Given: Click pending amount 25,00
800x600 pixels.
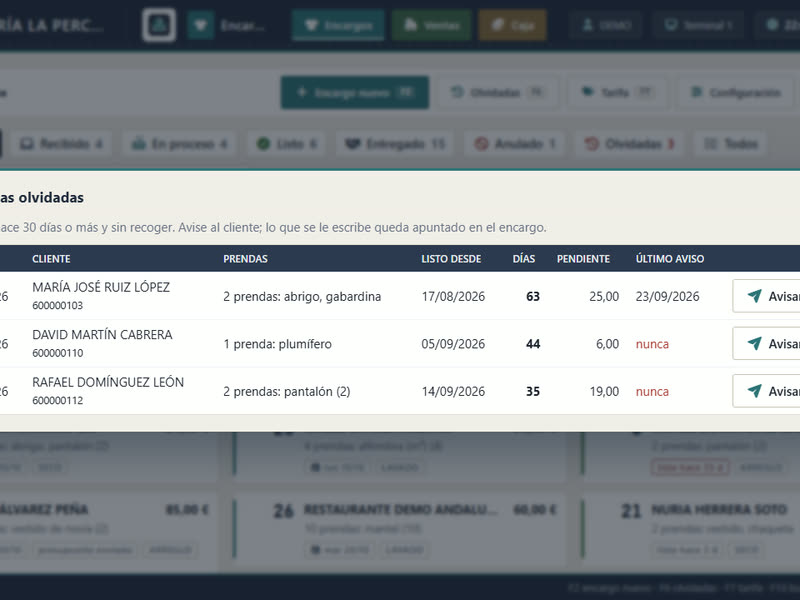Looking at the screenshot, I should [604, 296].
